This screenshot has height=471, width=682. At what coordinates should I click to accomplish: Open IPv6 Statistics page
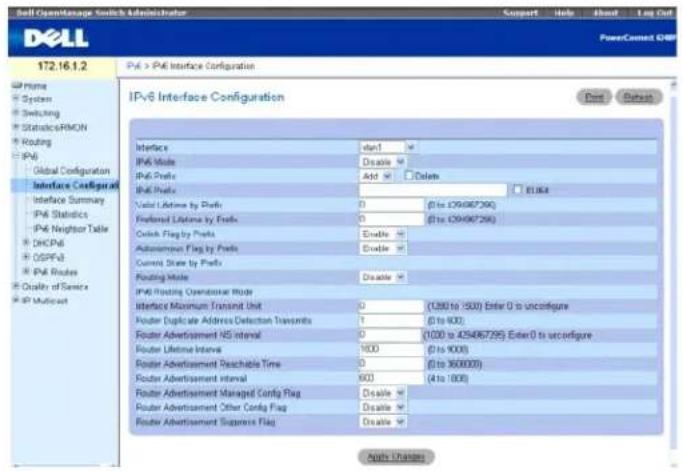(x=60, y=214)
